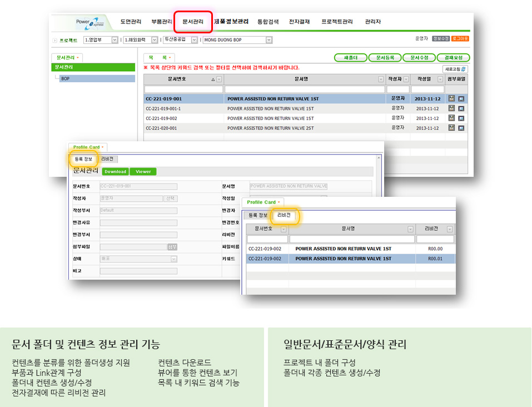Click the 새로고침 refresh button
Screen dimensions: 532x407
coord(455,69)
